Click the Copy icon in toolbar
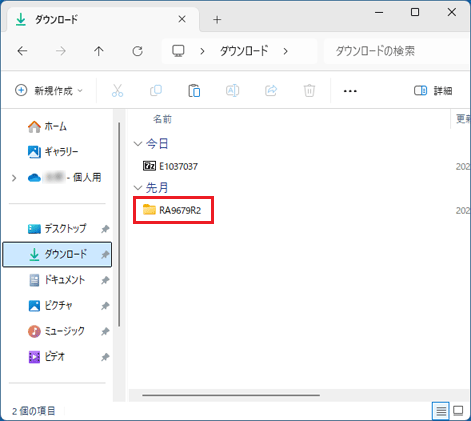 point(156,91)
